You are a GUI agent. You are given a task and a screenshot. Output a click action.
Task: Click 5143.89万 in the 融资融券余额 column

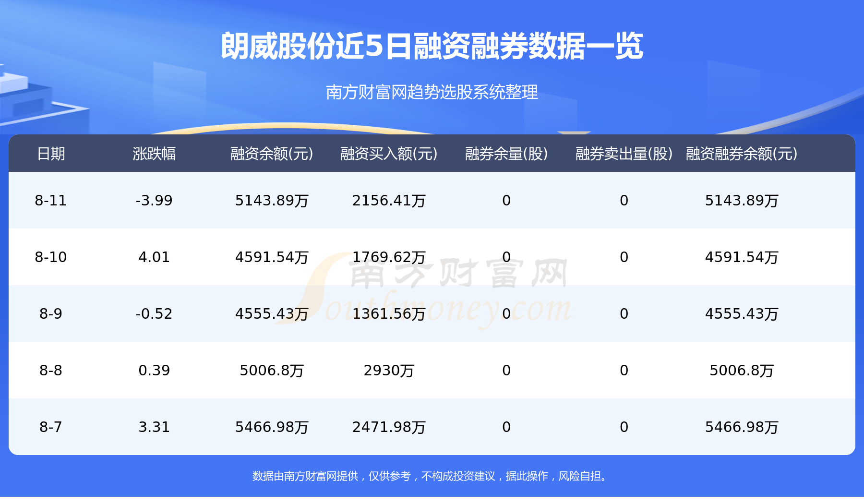[x=742, y=200]
